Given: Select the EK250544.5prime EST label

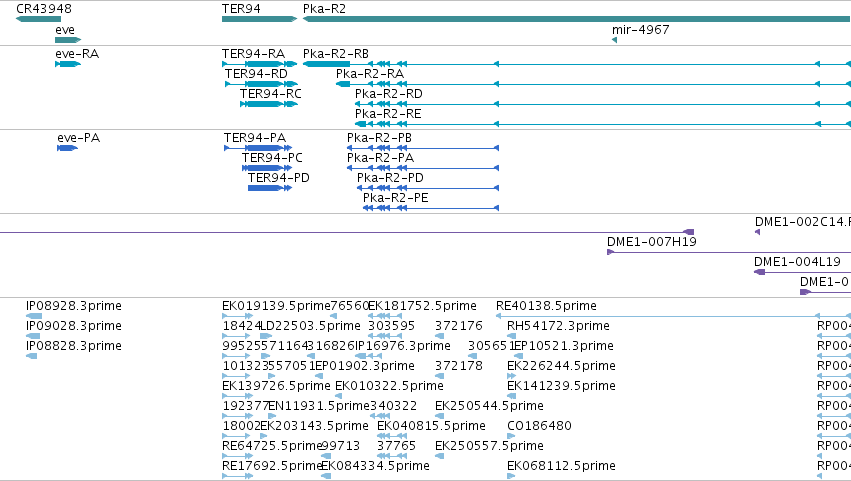Looking at the screenshot, I should (489, 407).
